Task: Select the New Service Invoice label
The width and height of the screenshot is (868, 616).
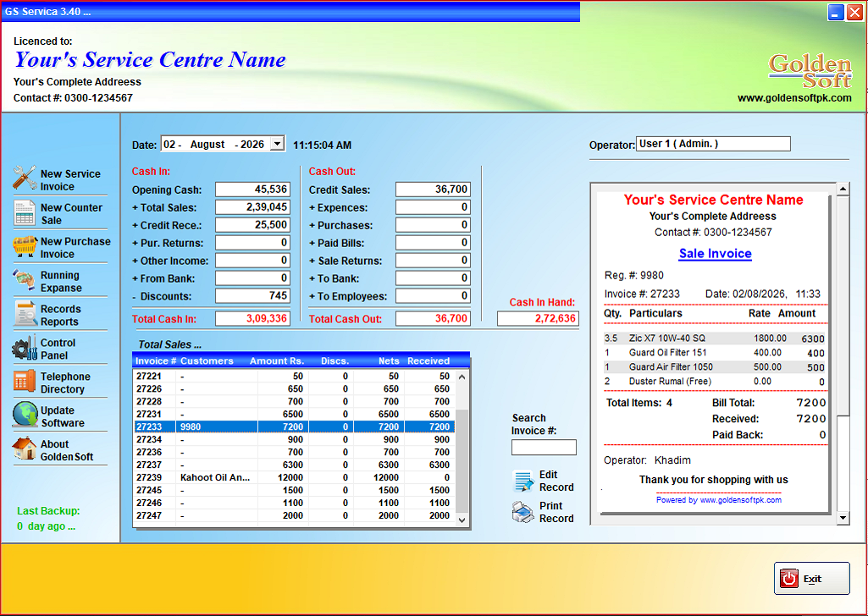Action: point(70,180)
